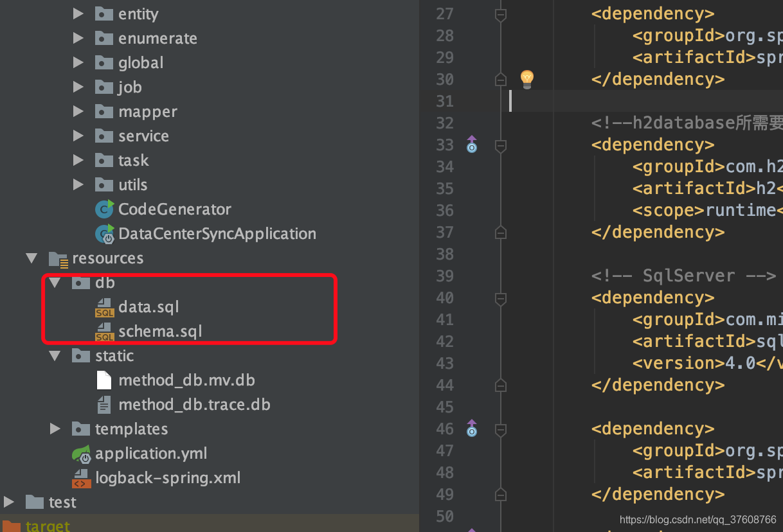783x532 pixels.
Task: Open DataCenterSyncApplication from project tree
Action: coord(217,234)
